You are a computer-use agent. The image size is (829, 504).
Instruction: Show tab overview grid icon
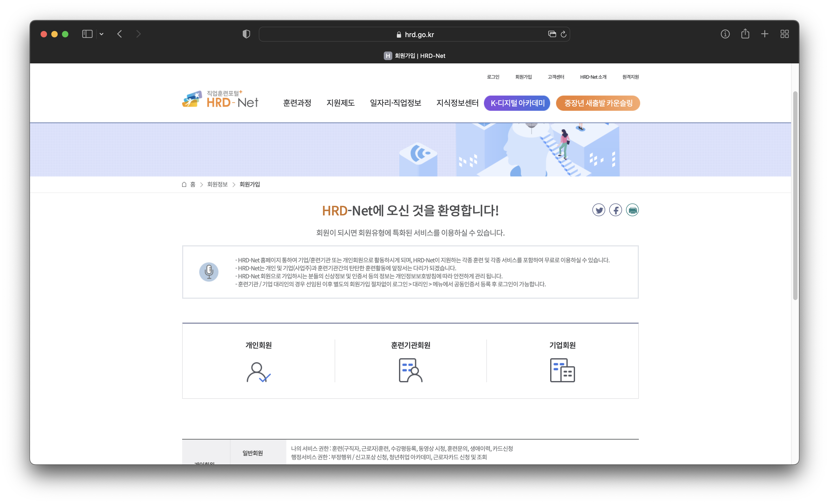(784, 34)
